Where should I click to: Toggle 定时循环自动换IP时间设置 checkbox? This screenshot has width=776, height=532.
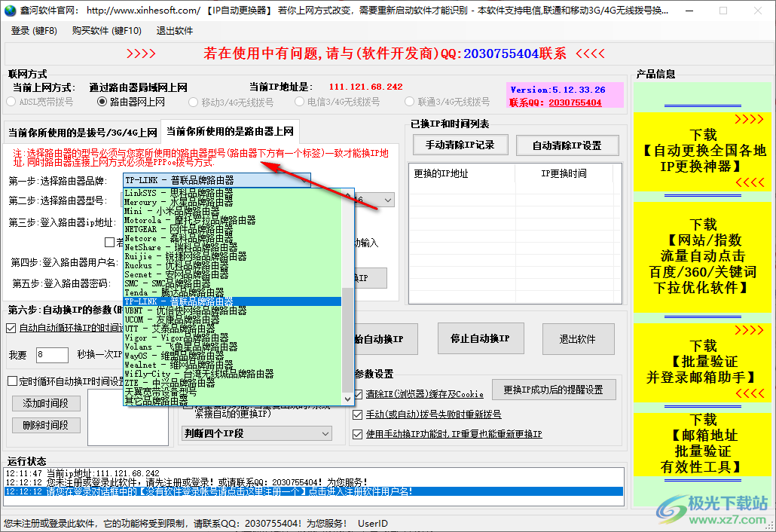point(12,381)
